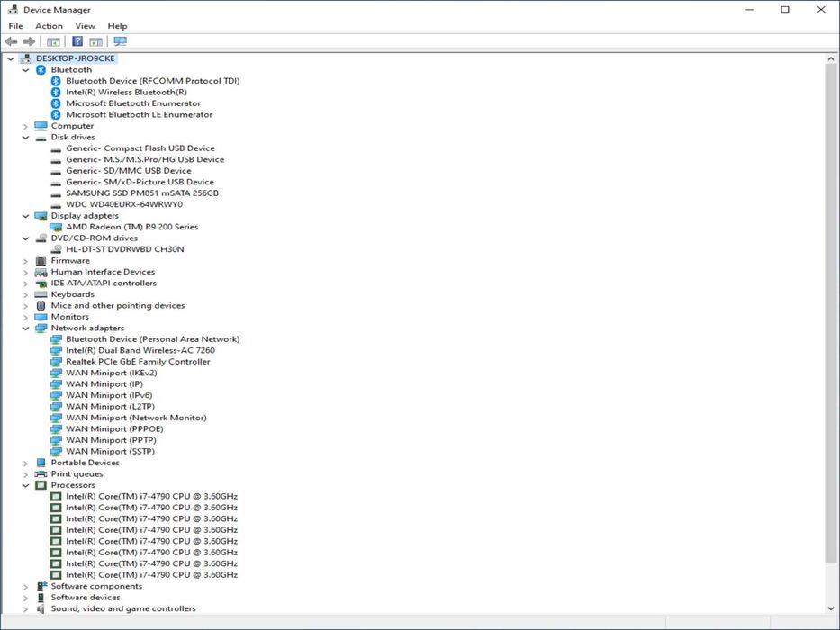The width and height of the screenshot is (840, 630).
Task: Click Scan for hardware changes monitor icon
Action: click(120, 41)
